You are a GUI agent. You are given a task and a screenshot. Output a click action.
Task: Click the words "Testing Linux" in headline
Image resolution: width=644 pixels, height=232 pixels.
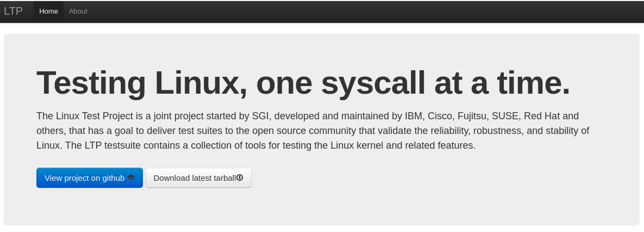(138, 83)
